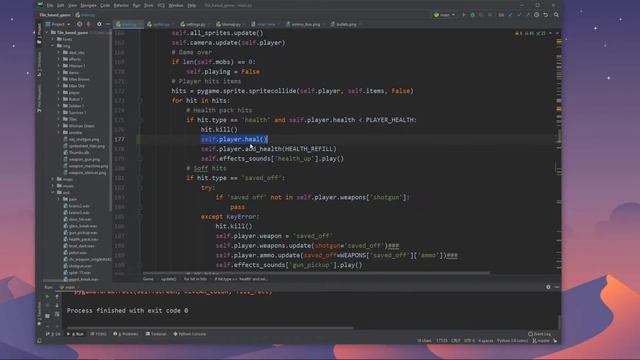This screenshot has height=360, width=640.
Task: Open the Code menu
Action: click(x=105, y=5)
